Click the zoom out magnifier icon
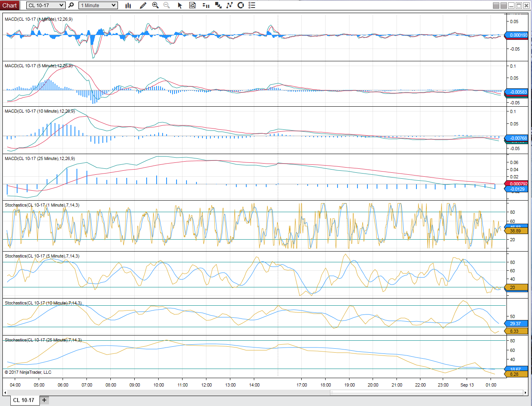The width and height of the screenshot is (532, 406). pos(167,5)
